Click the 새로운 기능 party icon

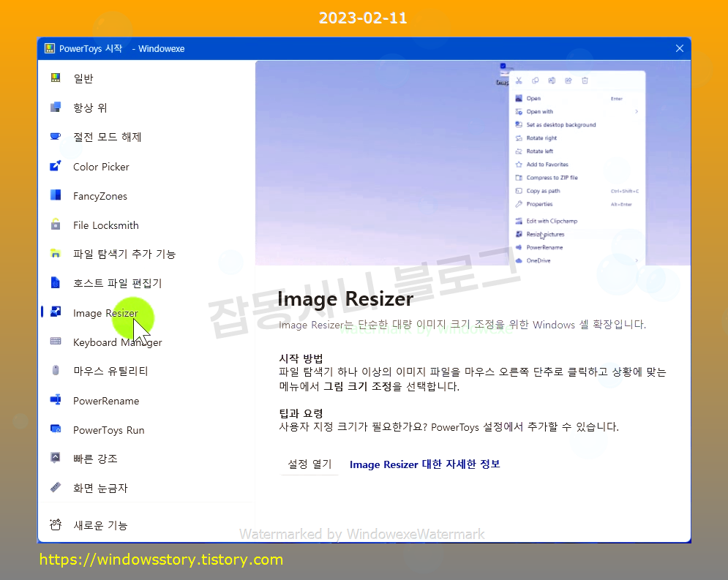pos(56,525)
